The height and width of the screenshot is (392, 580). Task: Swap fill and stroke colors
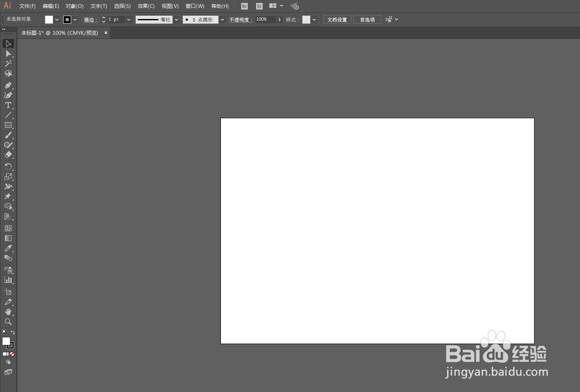click(12, 332)
